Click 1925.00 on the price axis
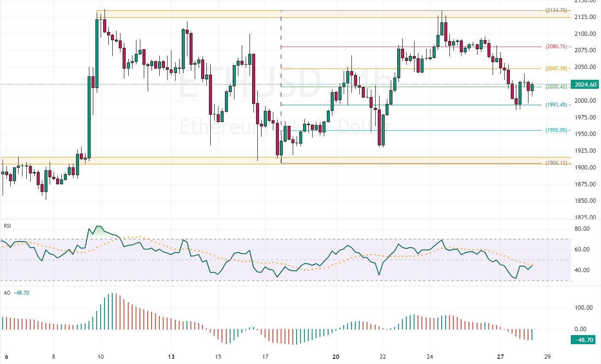The height and width of the screenshot is (364, 601). point(585,151)
